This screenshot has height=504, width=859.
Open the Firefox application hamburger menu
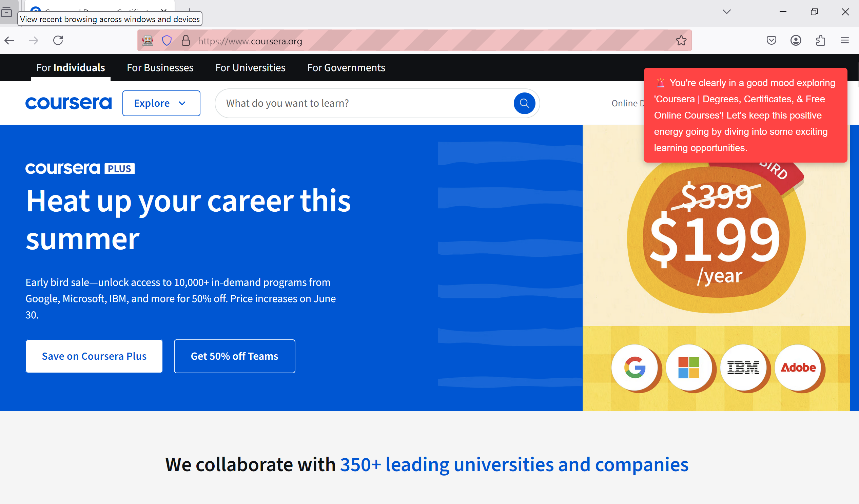coord(844,41)
